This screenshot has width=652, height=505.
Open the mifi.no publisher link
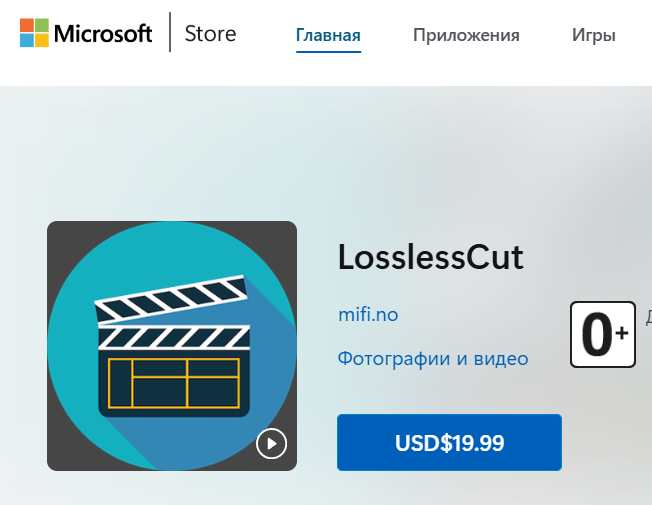pos(368,314)
